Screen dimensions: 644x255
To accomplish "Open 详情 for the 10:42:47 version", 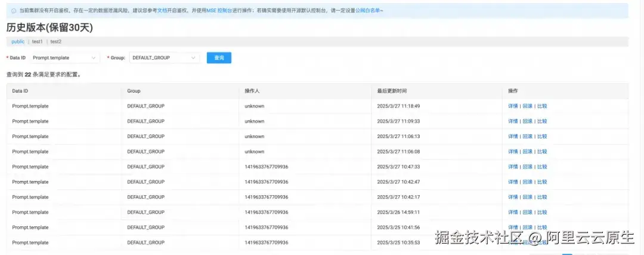I will point(513,182).
